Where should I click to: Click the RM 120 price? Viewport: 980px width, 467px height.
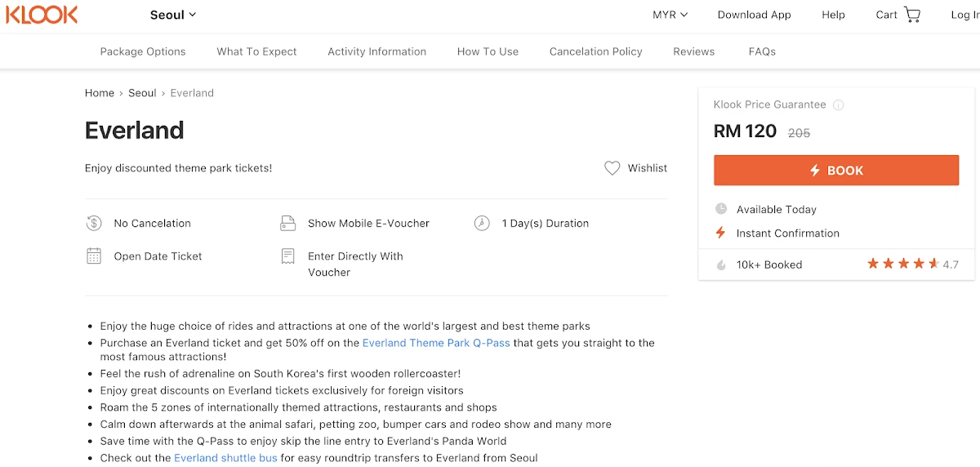(745, 131)
